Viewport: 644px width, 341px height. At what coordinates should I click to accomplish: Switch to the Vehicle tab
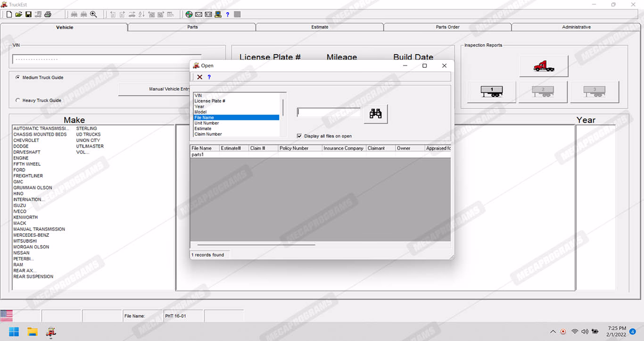click(65, 27)
